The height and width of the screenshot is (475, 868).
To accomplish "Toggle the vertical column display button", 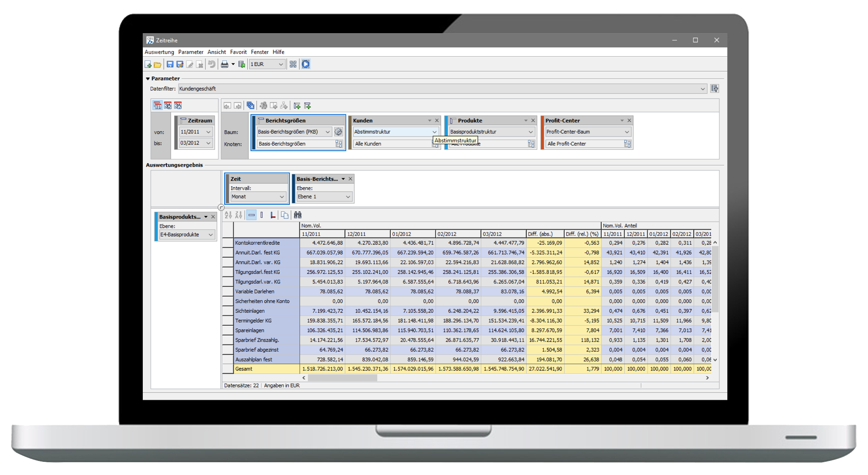I will pyautogui.click(x=262, y=215).
